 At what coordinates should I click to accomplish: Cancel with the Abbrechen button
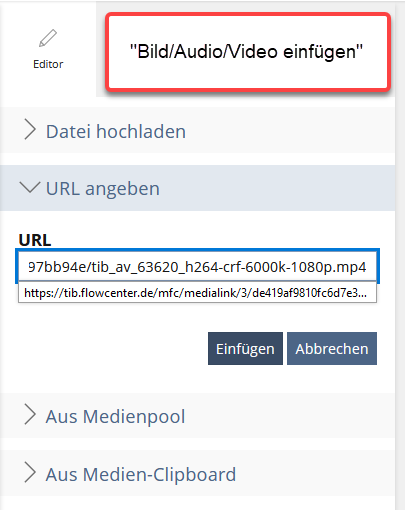pos(332,348)
